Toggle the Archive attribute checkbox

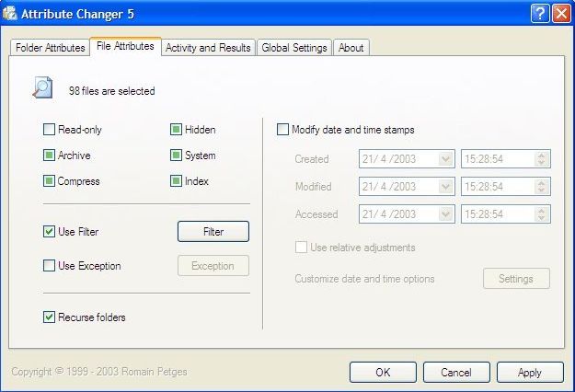click(x=49, y=156)
